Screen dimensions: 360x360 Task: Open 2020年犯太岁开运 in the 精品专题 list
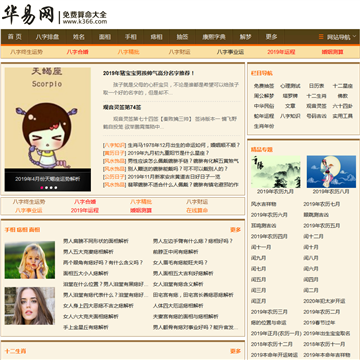pos(324,301)
